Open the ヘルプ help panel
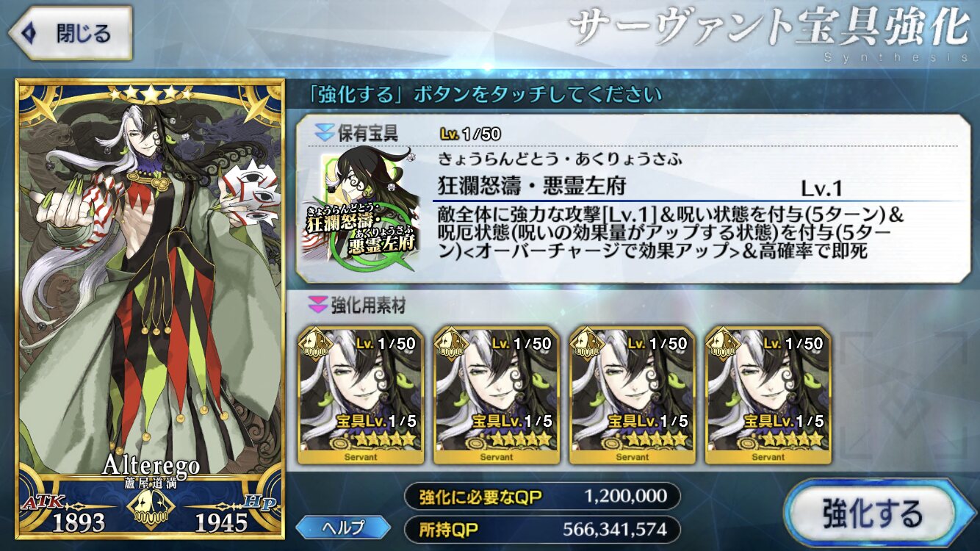980x551 pixels. (344, 526)
